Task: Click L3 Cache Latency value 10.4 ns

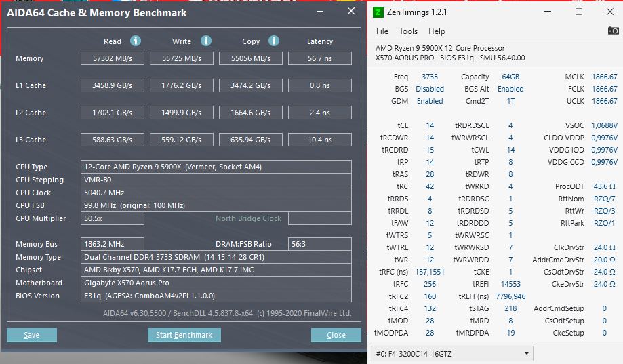Action: (x=320, y=140)
